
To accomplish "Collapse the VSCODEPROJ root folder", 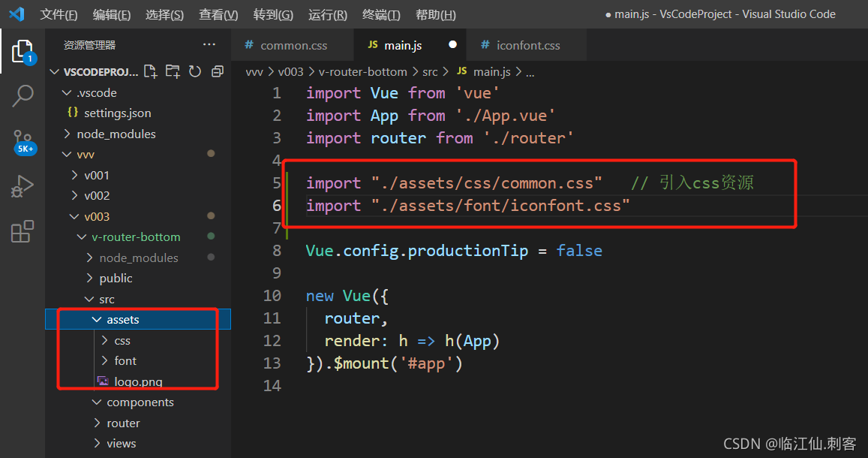I will [54, 71].
